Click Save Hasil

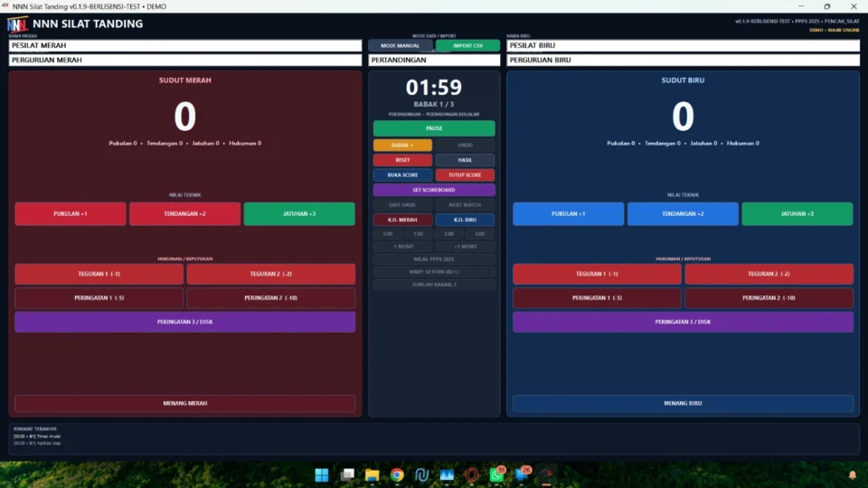[402, 205]
